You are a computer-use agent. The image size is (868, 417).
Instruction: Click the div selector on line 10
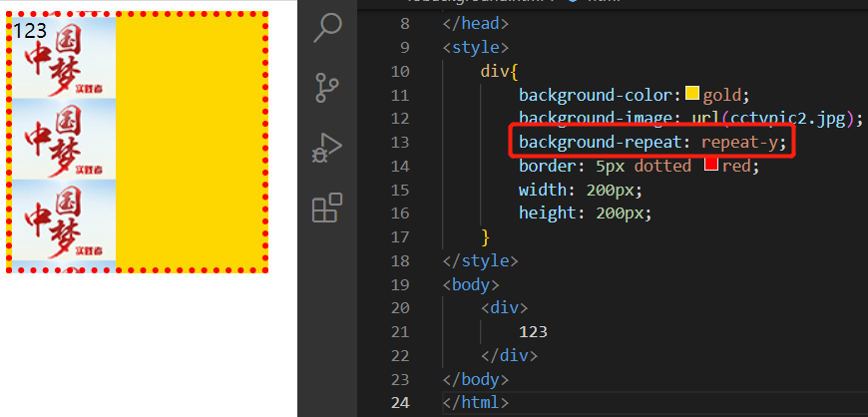(494, 72)
